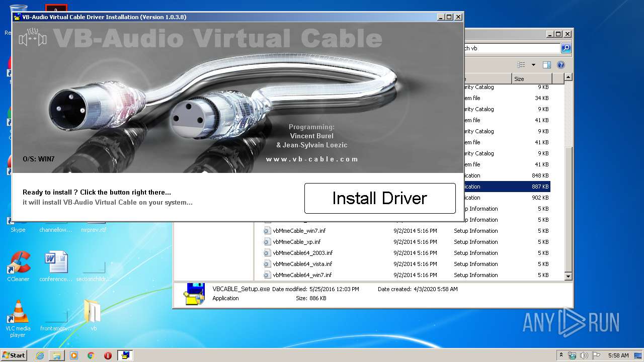Open the volume control in tray

pyautogui.click(x=584, y=355)
